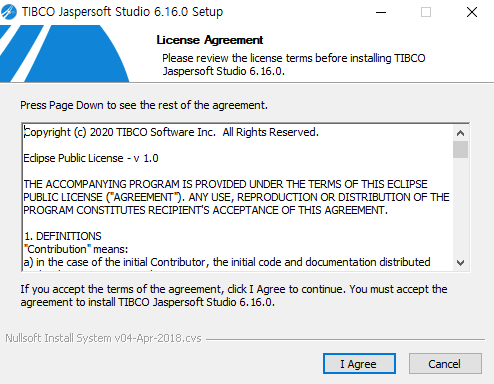The width and height of the screenshot is (494, 384).
Task: Place cursor in the Copyright 2020 TIBCO line
Action: [171, 132]
